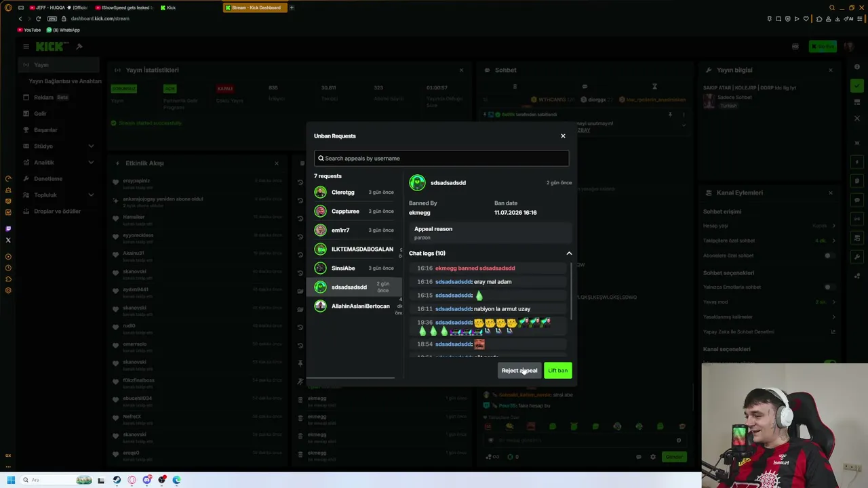The height and width of the screenshot is (488, 868).
Task: Switch to Stream - Kick Dashboard browser tab
Action: pyautogui.click(x=255, y=7)
